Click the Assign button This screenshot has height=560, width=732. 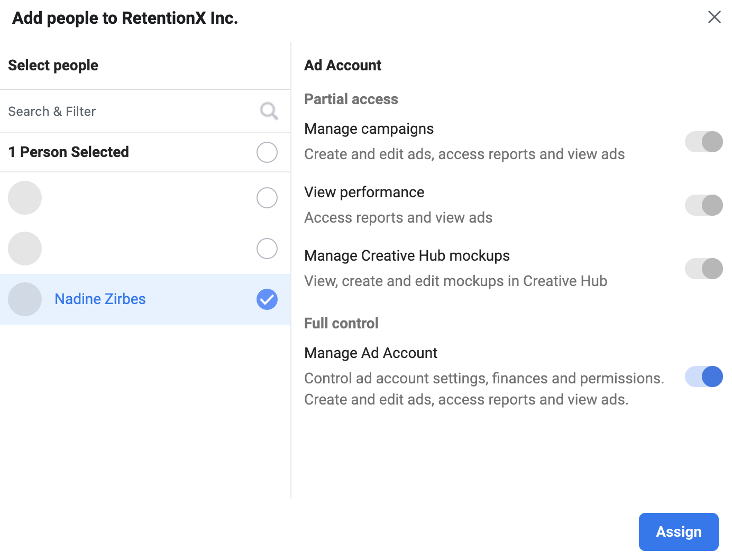pos(679,532)
